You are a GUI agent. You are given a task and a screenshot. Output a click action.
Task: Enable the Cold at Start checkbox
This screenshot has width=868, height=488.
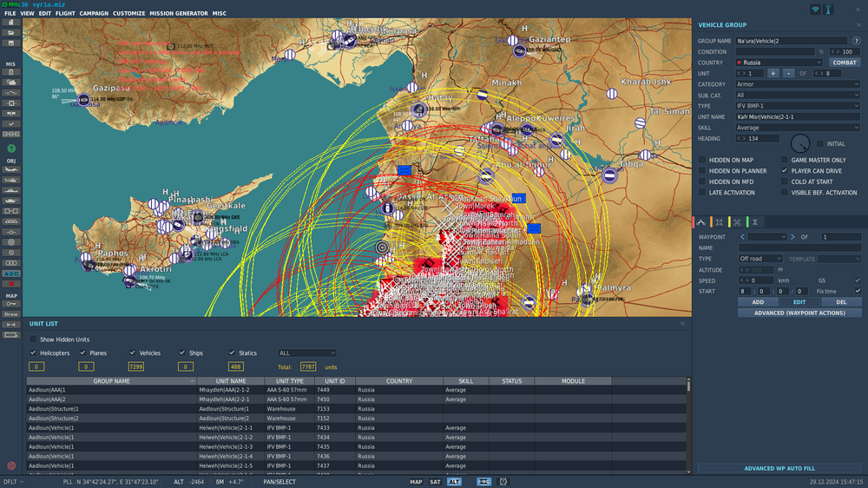pos(785,181)
